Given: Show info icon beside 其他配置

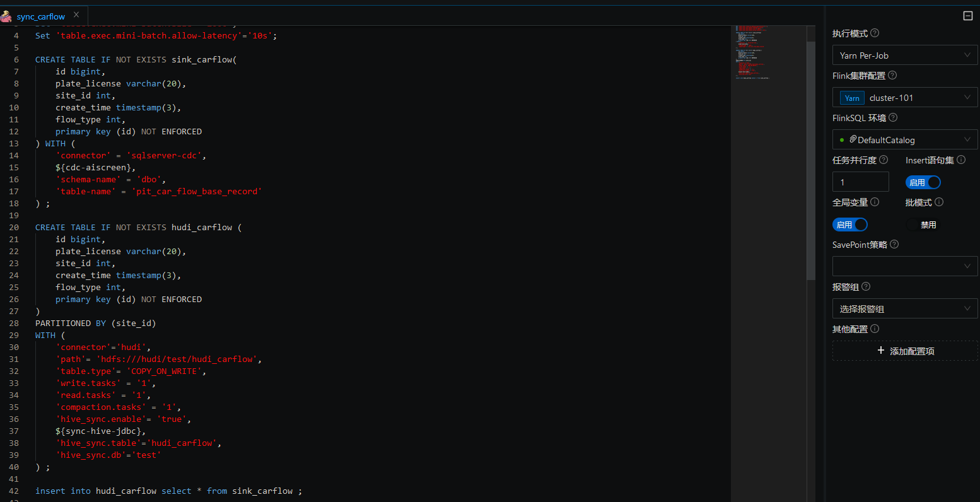Looking at the screenshot, I should pos(875,329).
